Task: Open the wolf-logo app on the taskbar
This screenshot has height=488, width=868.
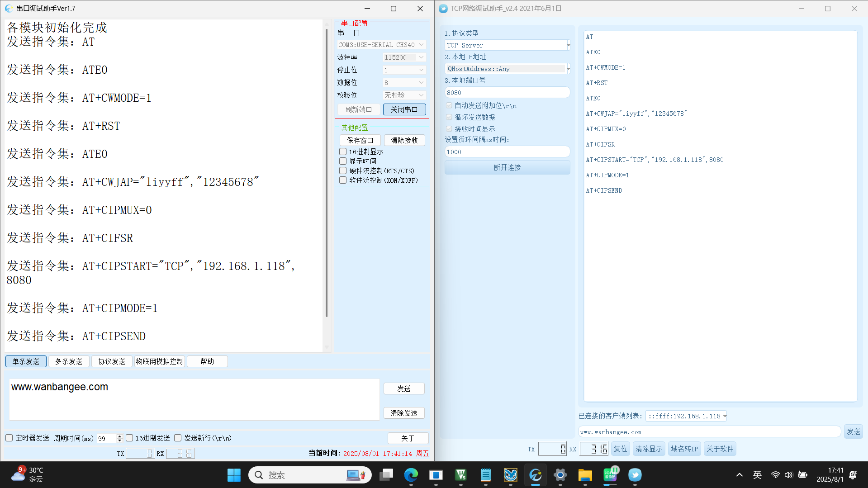Action: (x=511, y=475)
